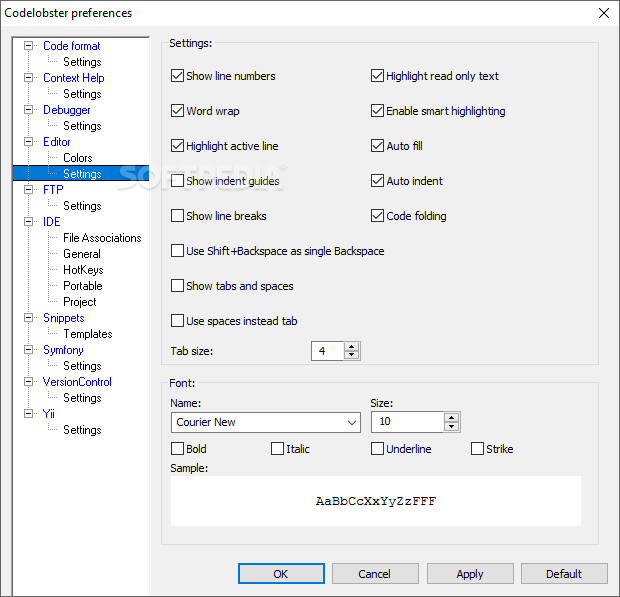Collapse the Editor tree node
Viewport: 620px width, 597px height.
(x=28, y=142)
